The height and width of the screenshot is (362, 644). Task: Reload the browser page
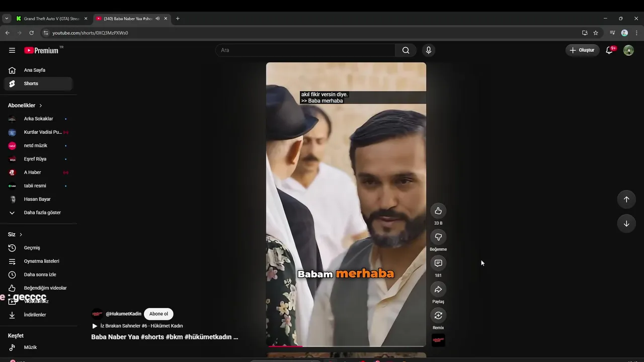(x=31, y=33)
